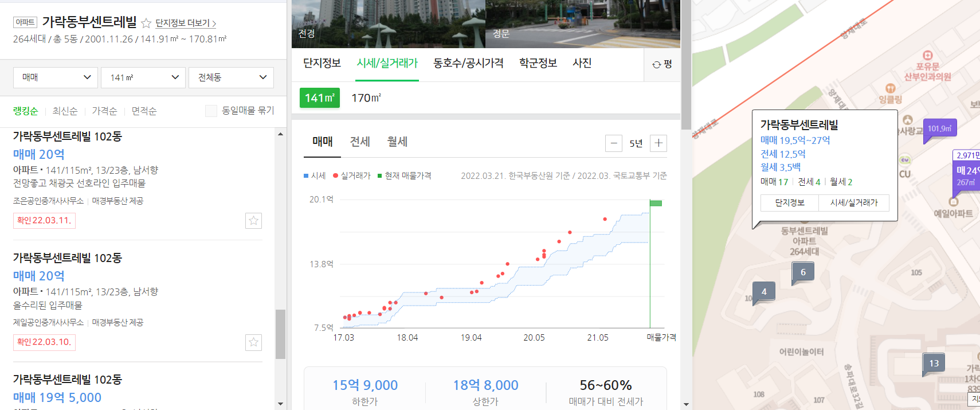This screenshot has width=980, height=410.
Task: Select the 매매 chart tab
Action: (322, 142)
